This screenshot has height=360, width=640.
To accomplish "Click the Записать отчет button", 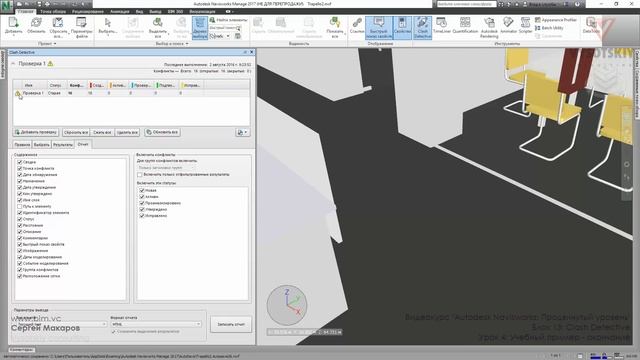I will point(231,324).
